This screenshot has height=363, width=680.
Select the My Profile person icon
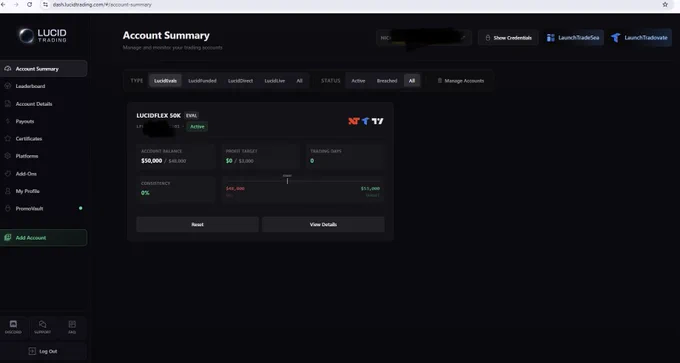7,191
